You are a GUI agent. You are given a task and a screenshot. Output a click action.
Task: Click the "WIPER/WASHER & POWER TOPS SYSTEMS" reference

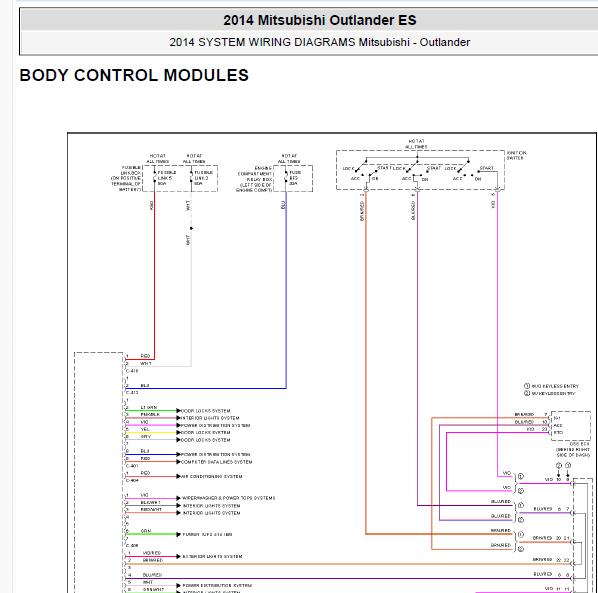pos(228,498)
